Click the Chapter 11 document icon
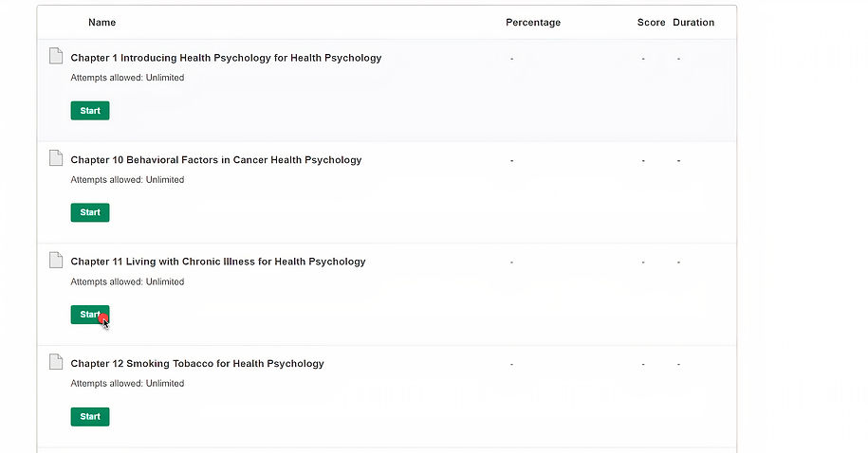The height and width of the screenshot is (453, 868). click(56, 260)
